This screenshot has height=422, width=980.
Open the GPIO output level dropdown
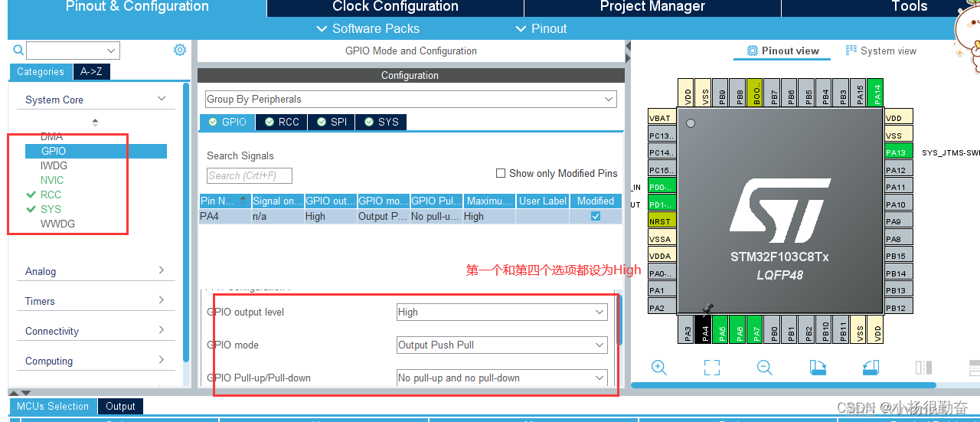(501, 312)
